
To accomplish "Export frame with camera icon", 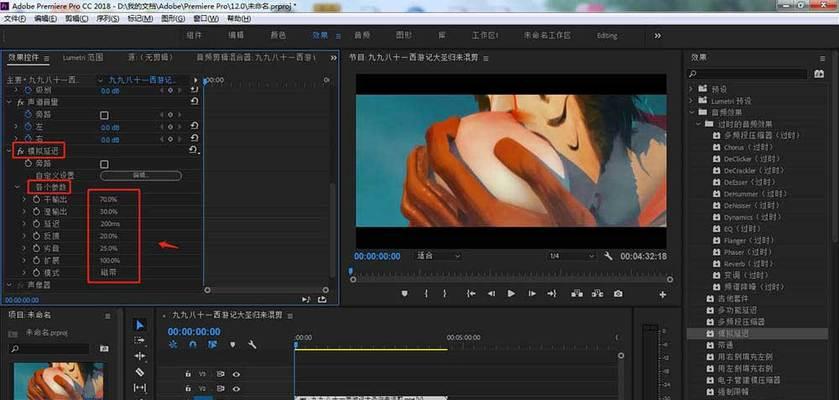I will coord(618,294).
